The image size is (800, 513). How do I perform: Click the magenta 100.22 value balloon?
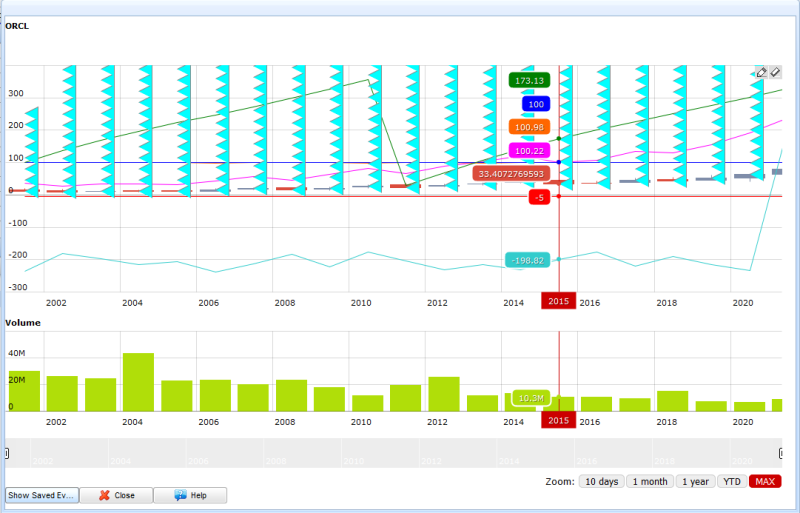coord(530,150)
